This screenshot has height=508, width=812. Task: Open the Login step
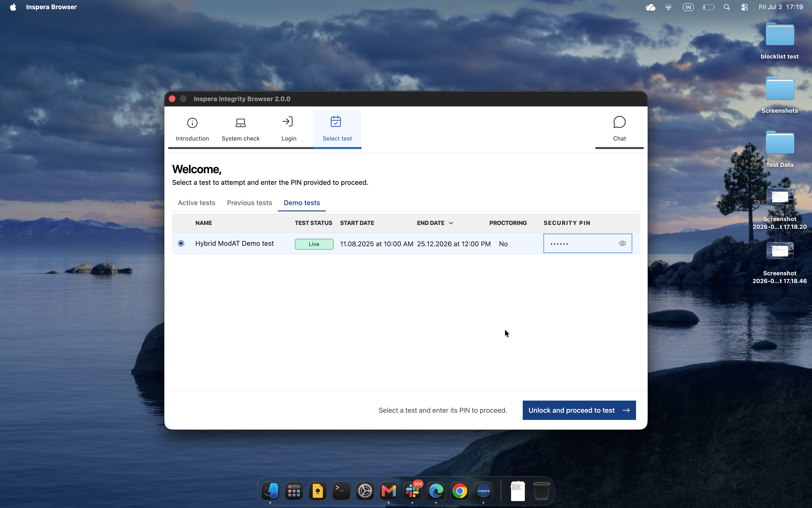[289, 129]
